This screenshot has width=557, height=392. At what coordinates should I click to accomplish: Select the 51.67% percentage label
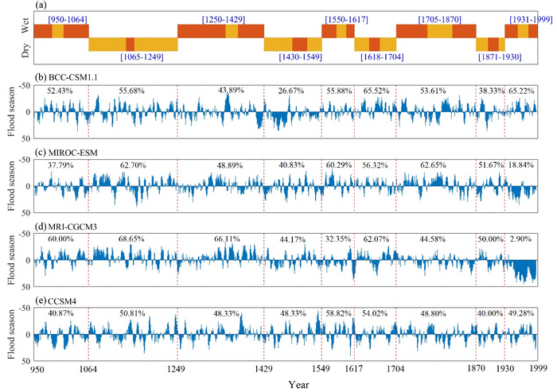[491, 165]
